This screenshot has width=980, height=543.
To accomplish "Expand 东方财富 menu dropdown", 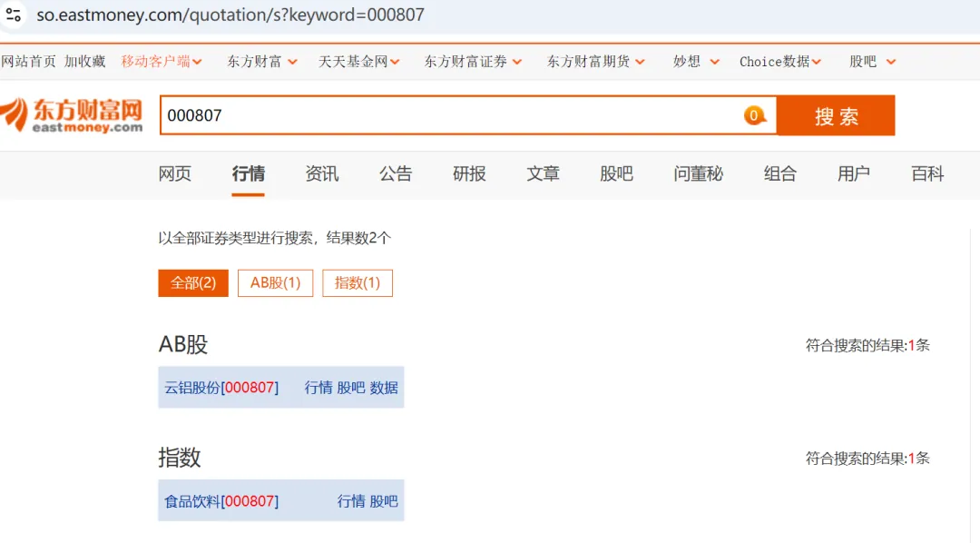I will 262,62.
